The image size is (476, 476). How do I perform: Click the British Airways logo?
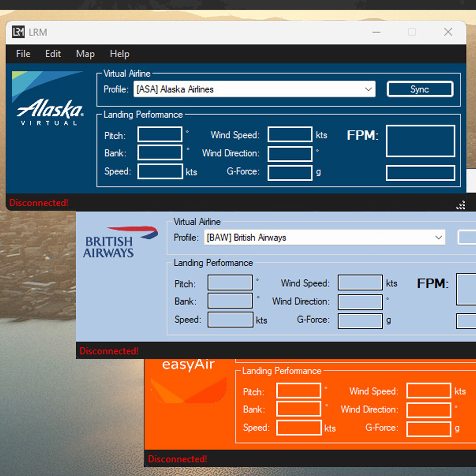pos(120,242)
